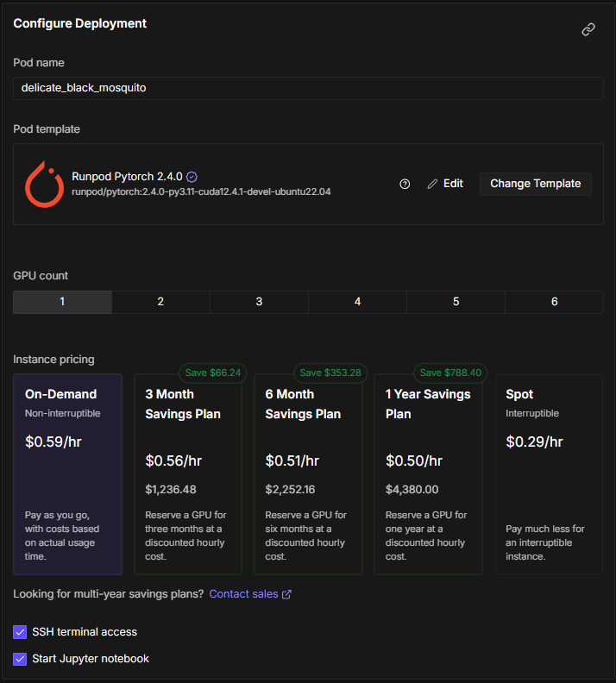Select the Spot interruptible pricing

pyautogui.click(x=548, y=473)
